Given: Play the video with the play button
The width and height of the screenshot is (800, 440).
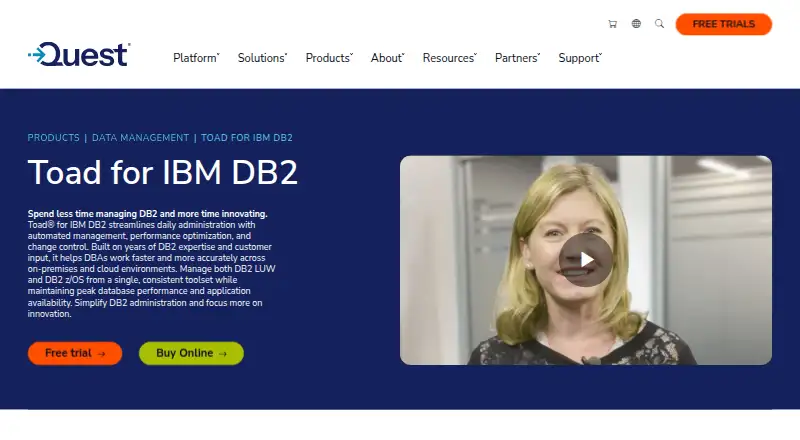Looking at the screenshot, I should pos(586,260).
